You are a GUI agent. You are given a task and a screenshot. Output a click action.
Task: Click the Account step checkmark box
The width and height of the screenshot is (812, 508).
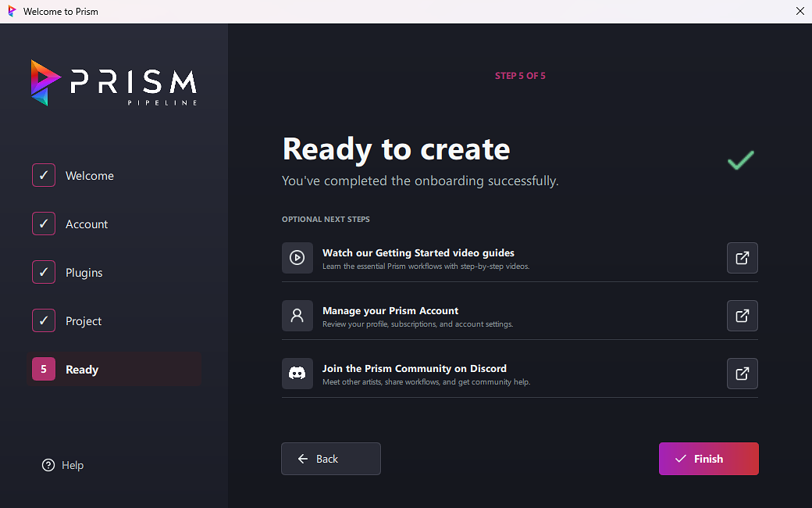[44, 224]
